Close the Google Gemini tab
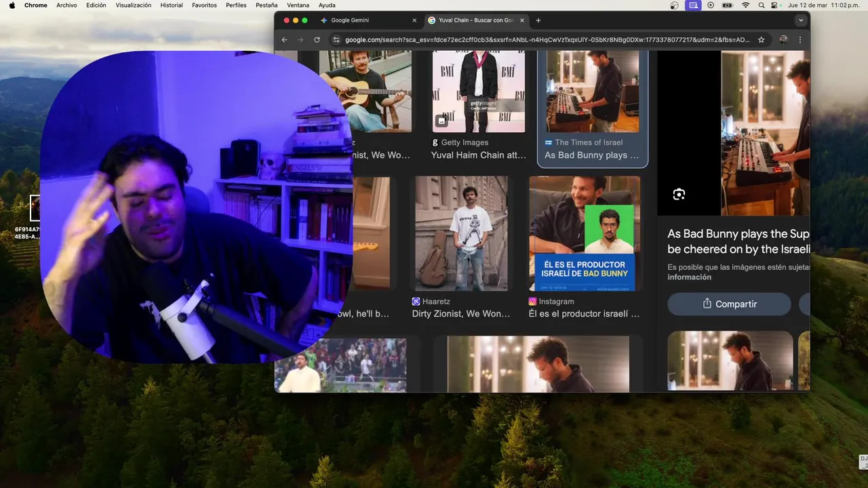Image resolution: width=868 pixels, height=488 pixels. [x=414, y=20]
